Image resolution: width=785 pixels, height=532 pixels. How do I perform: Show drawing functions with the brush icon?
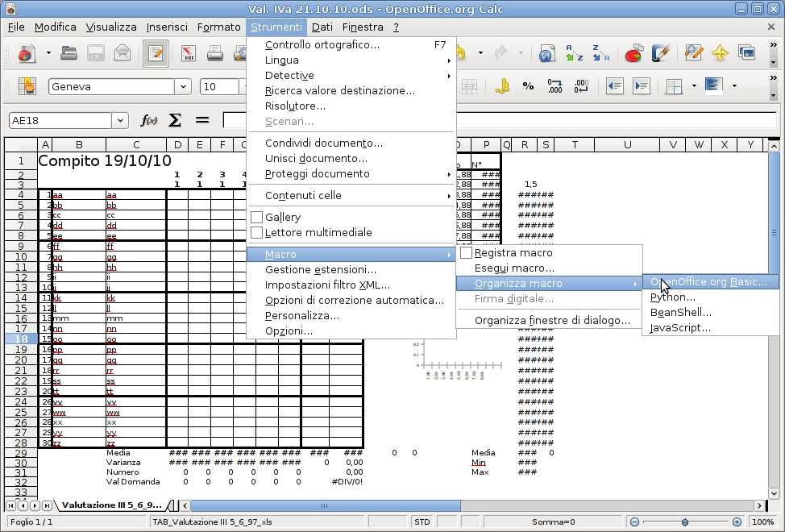click(x=660, y=53)
